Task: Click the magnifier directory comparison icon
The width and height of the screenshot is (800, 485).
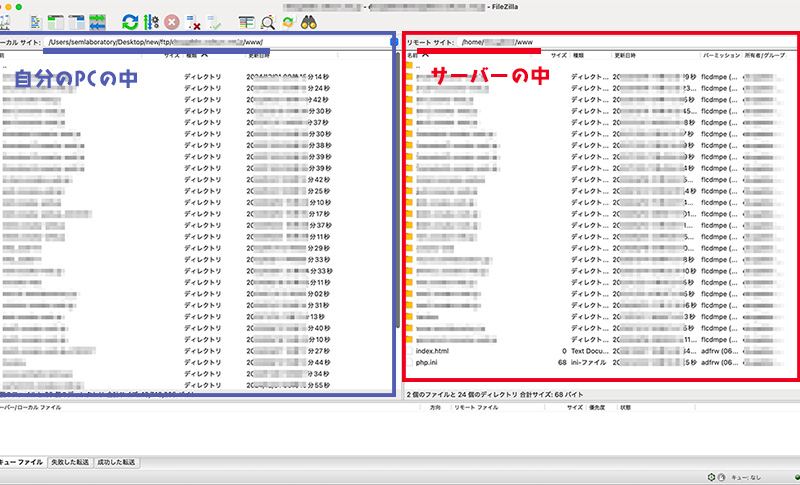Action: pos(267,21)
